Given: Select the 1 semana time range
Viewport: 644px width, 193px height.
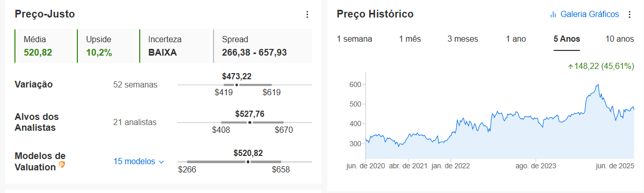Looking at the screenshot, I should pos(354,39).
